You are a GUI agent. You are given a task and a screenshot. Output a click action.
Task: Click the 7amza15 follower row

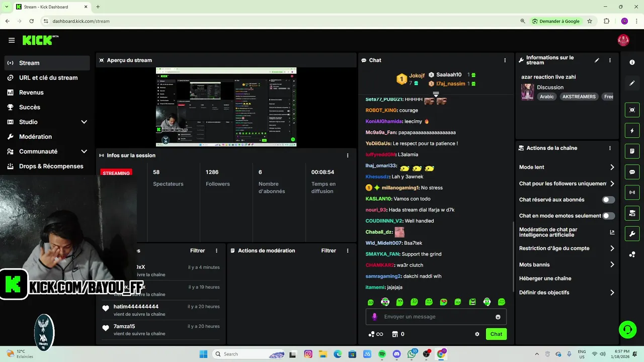(x=161, y=330)
